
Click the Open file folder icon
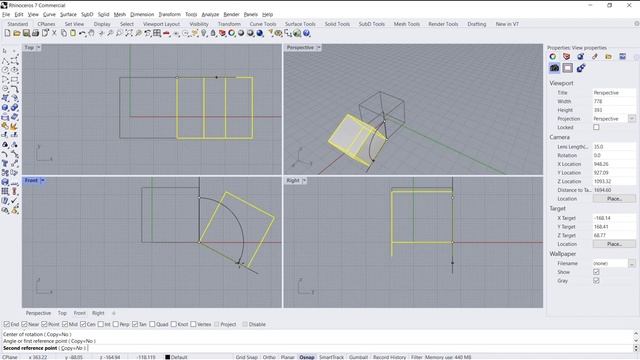point(17,33)
